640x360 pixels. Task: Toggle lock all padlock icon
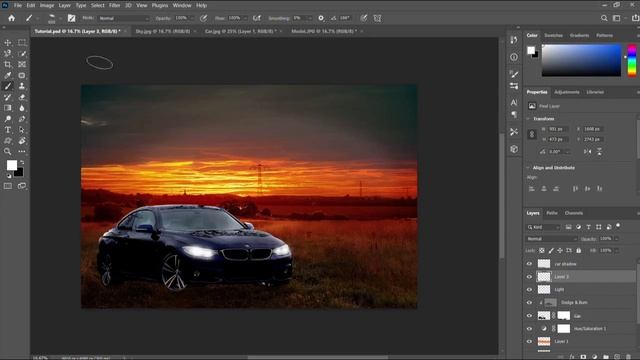[578, 250]
